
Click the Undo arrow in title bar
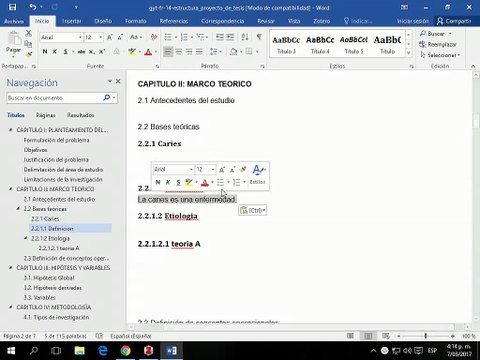click(x=33, y=7)
